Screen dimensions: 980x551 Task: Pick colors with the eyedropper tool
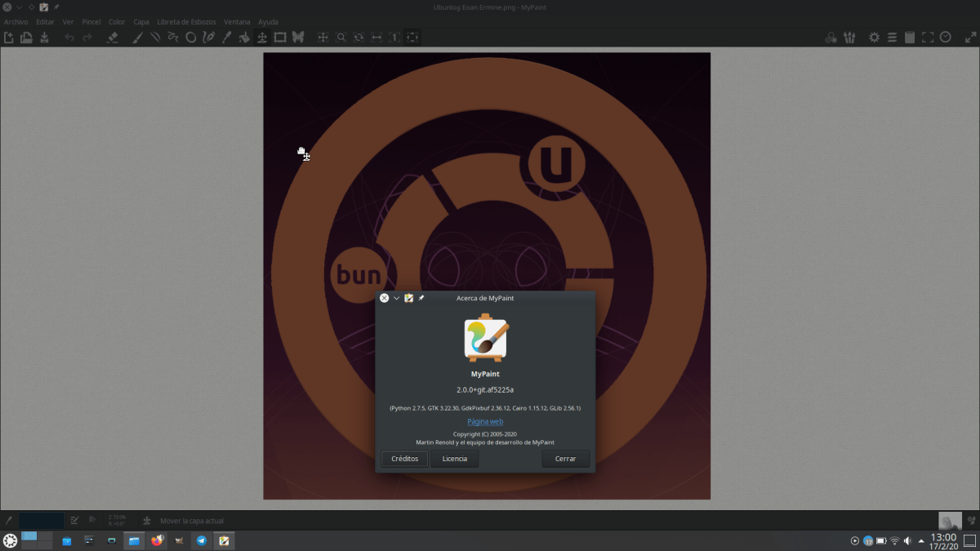pyautogui.click(x=226, y=37)
